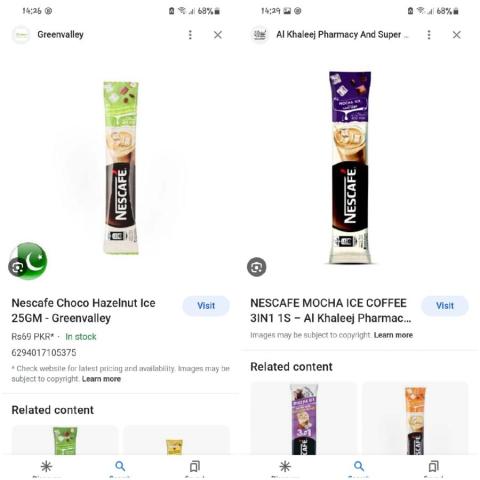The width and height of the screenshot is (480, 480).
Task: Tap Lens icon beside Pakistan flag badge
Action: (x=17, y=267)
